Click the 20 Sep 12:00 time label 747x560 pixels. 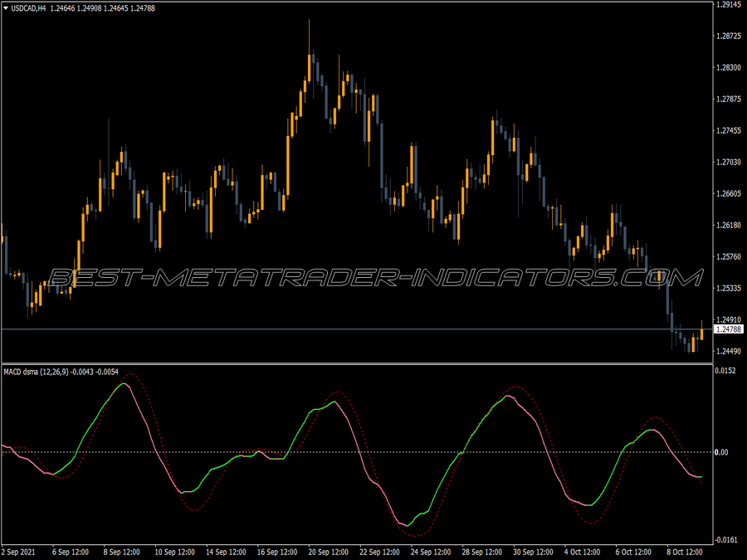click(328, 552)
